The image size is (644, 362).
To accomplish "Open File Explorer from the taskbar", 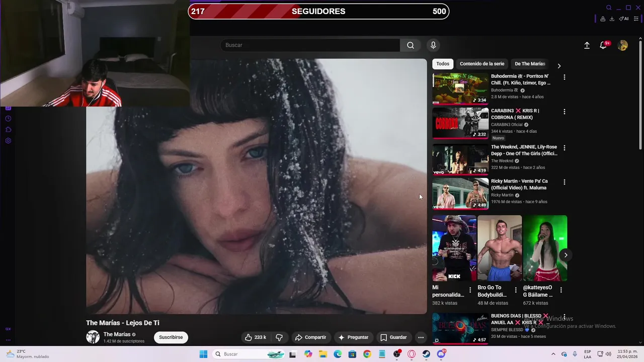I will point(323,354).
